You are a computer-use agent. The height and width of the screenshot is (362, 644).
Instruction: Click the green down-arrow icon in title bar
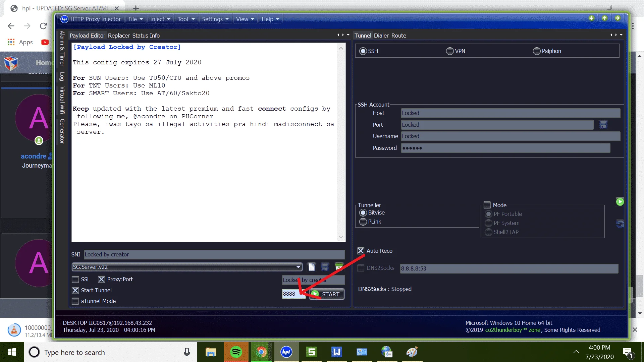pos(592,18)
